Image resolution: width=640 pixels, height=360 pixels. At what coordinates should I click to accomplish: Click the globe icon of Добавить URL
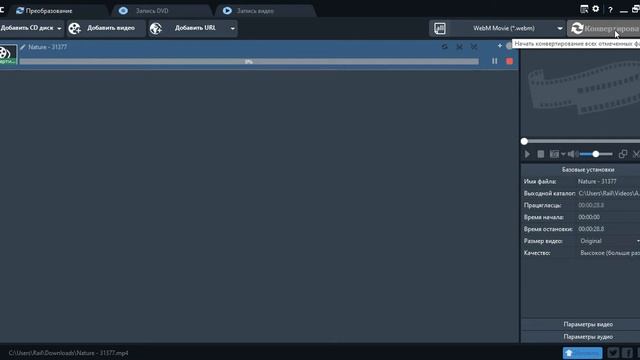(x=156, y=29)
